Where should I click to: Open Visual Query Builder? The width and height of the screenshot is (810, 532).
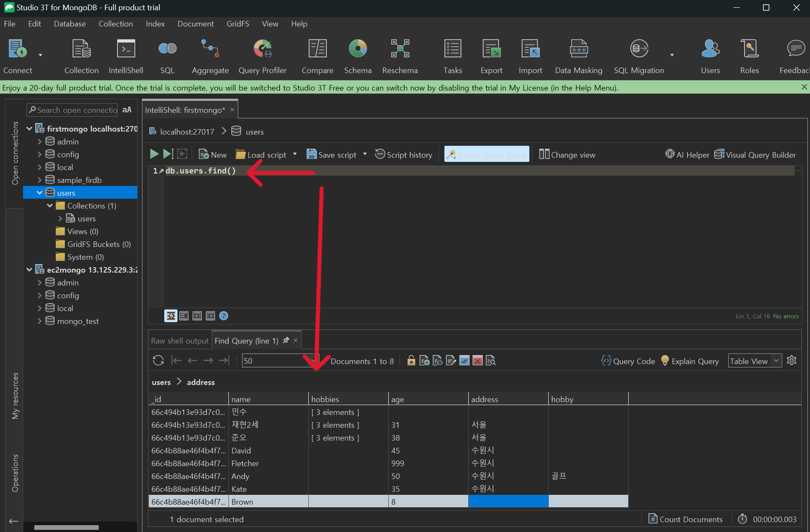(x=755, y=154)
